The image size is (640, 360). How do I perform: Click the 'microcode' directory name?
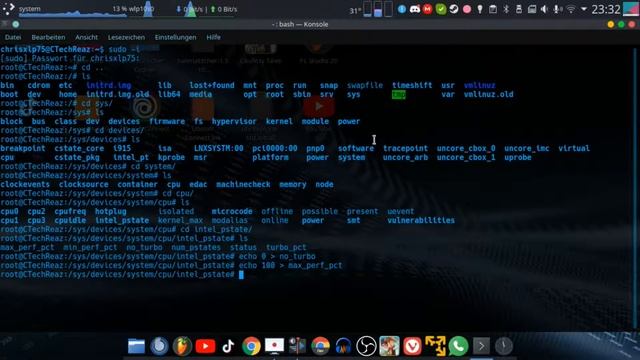(232, 212)
